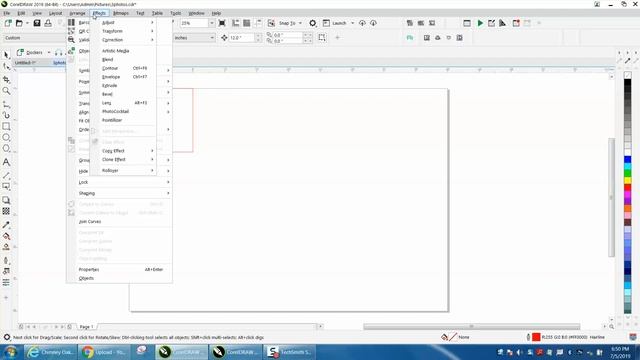Click the fill bucket icon in the status bar

(444, 337)
